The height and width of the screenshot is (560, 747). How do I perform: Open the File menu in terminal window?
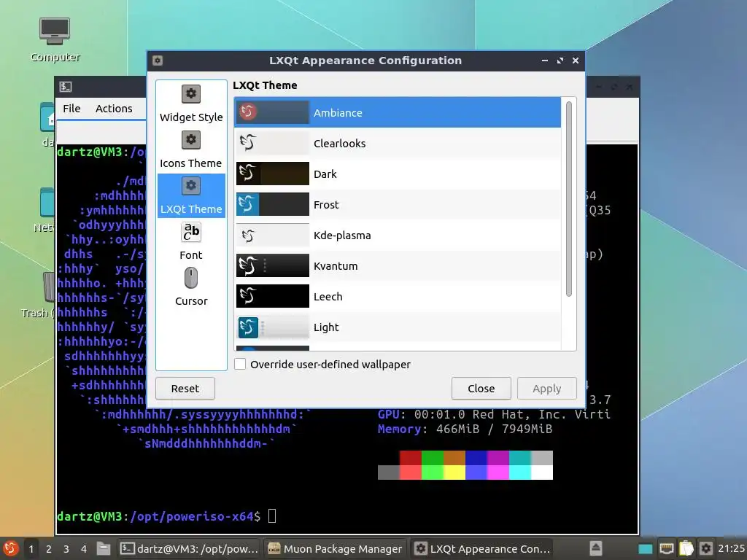point(71,109)
